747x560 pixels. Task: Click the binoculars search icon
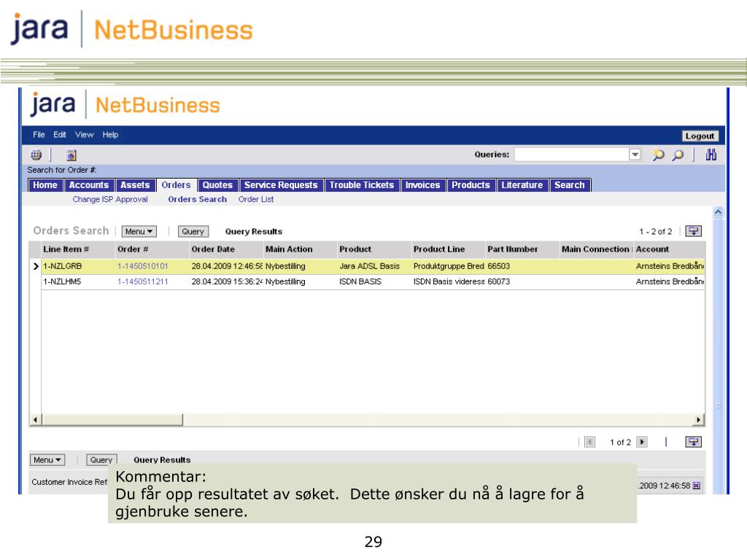pos(711,155)
